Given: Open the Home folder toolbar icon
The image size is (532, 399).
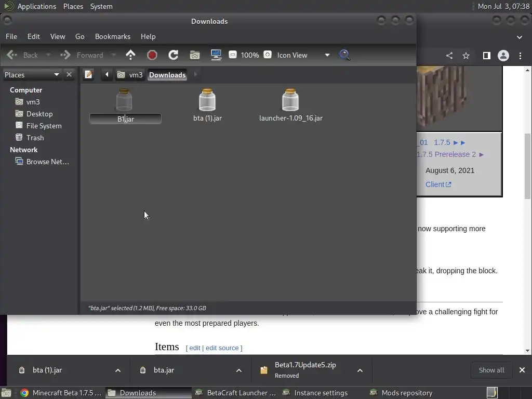Looking at the screenshot, I should coord(195,55).
